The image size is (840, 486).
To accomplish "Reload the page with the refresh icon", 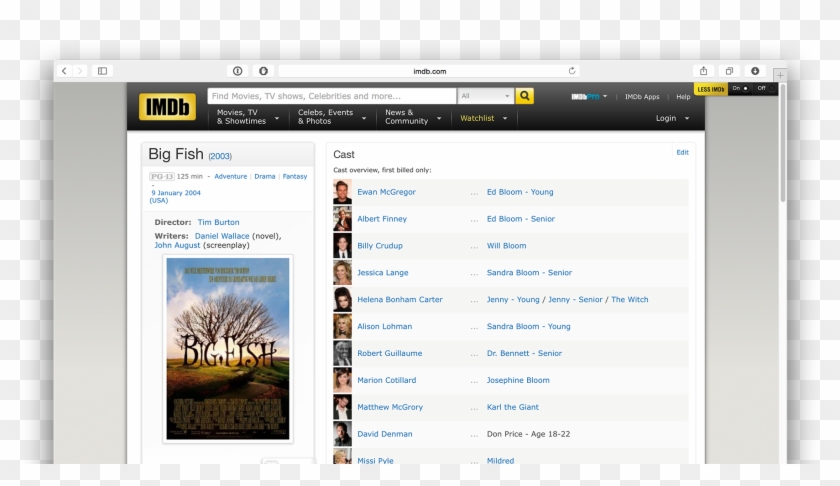I will (572, 71).
